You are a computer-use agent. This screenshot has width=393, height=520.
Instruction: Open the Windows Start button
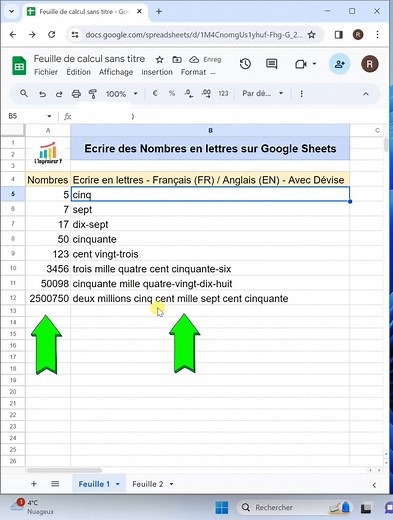[x=222, y=508]
